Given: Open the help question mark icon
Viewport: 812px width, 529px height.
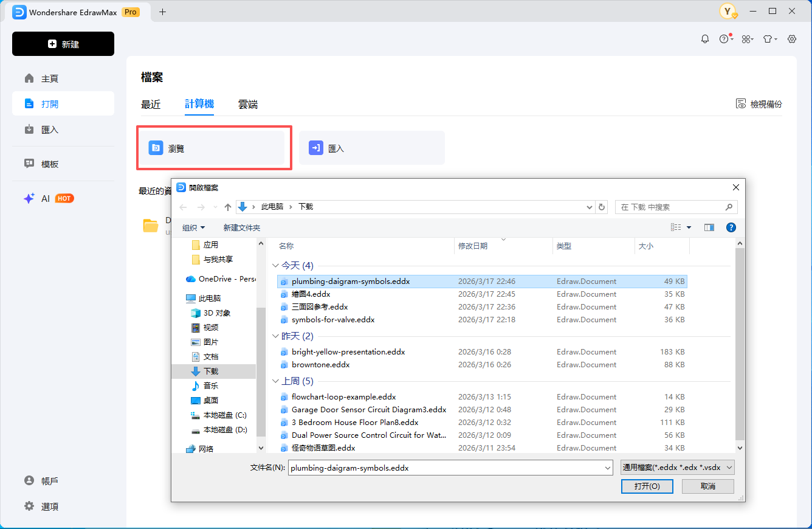Looking at the screenshot, I should pos(724,39).
